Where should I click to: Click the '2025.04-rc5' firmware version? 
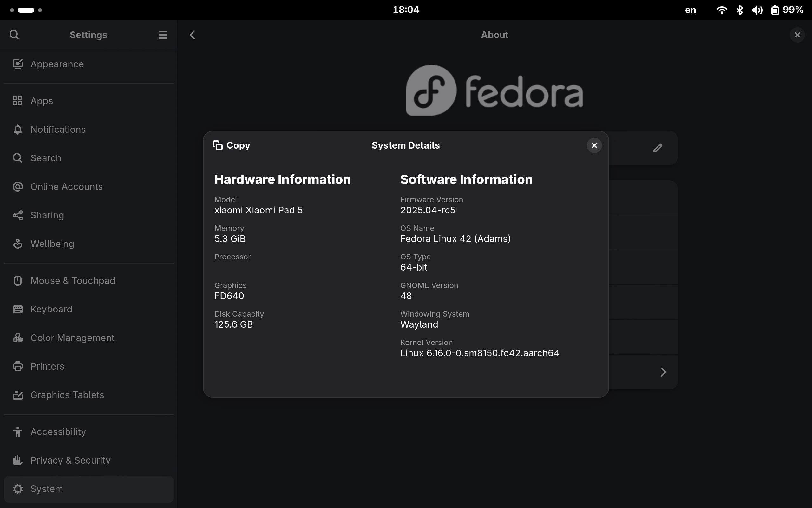pyautogui.click(x=428, y=210)
